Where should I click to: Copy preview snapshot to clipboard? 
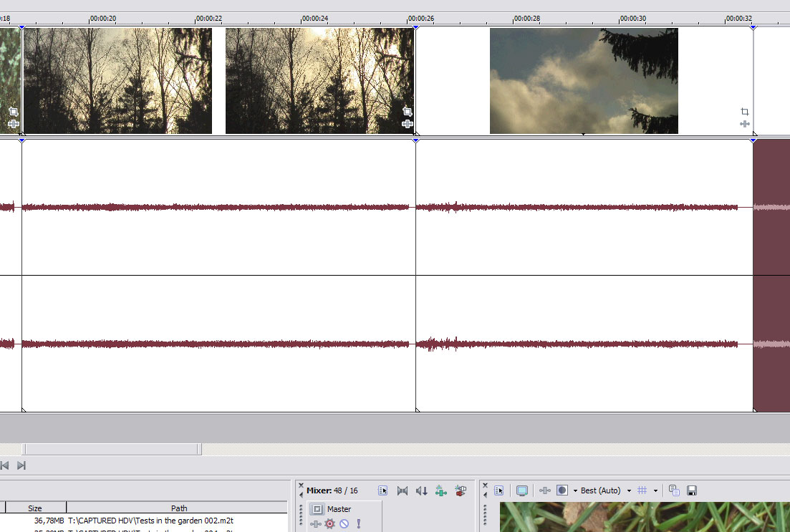click(674, 490)
